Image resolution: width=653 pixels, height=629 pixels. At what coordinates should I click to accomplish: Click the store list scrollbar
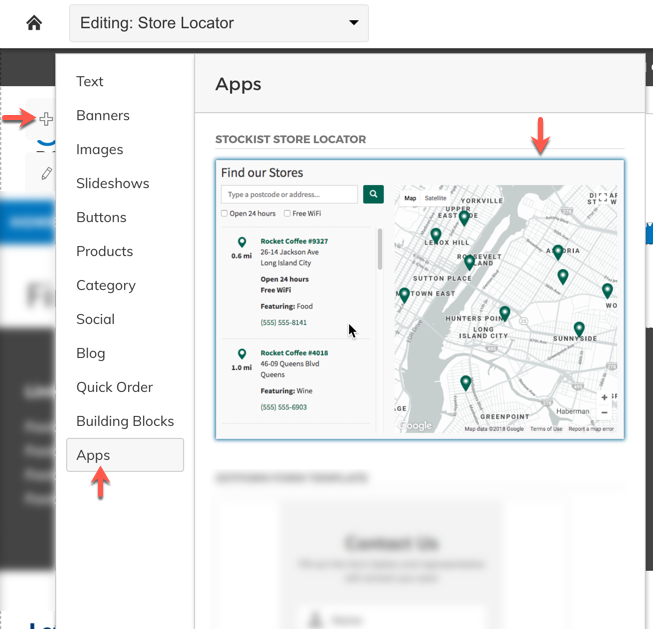tap(380, 249)
